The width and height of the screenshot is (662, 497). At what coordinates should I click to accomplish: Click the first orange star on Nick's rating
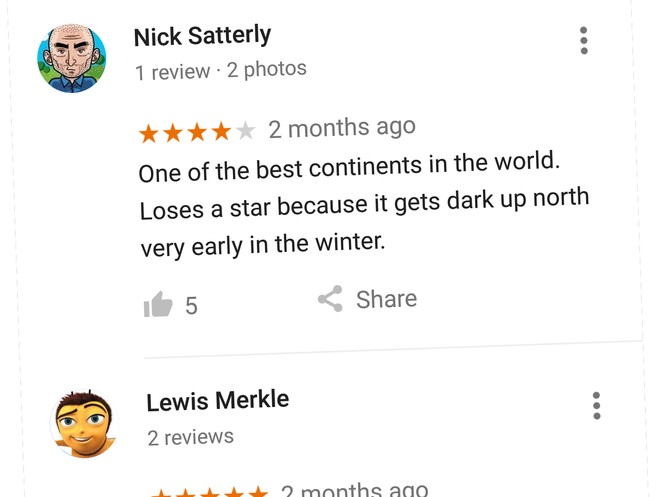pyautogui.click(x=149, y=133)
